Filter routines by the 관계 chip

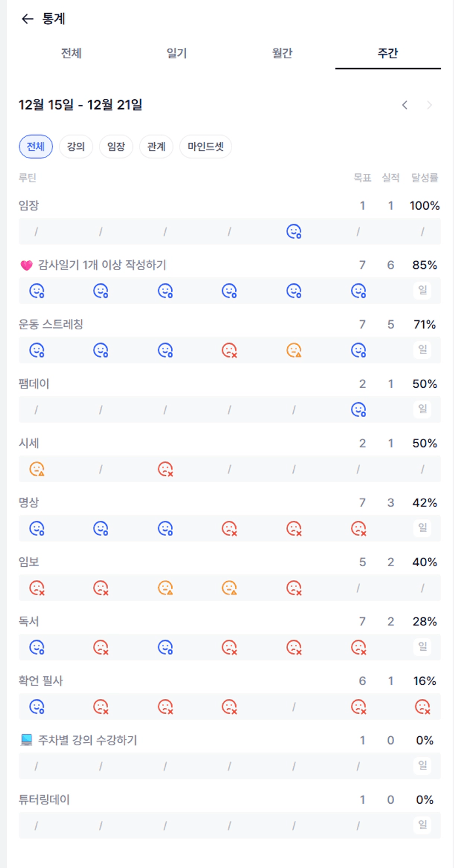[x=156, y=146]
